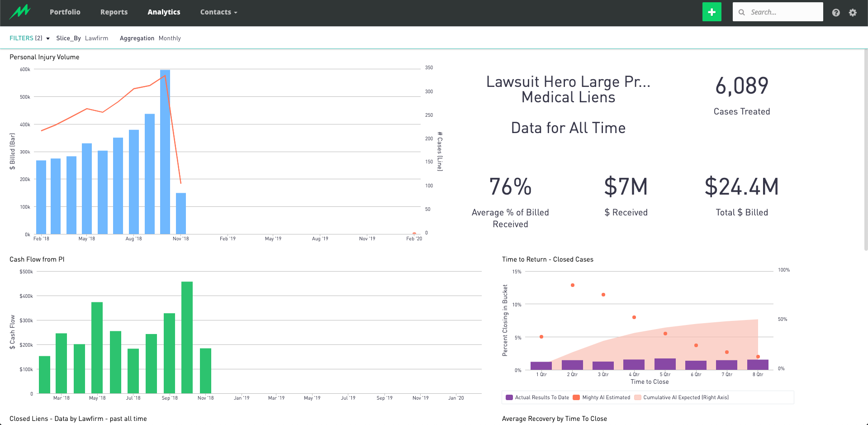Go to the Portfolio tab
This screenshot has height=425, width=868.
tap(65, 12)
